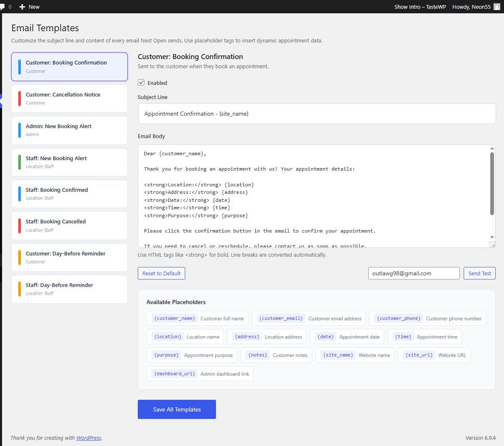
Task: Click the test email address field
Action: coord(414,273)
